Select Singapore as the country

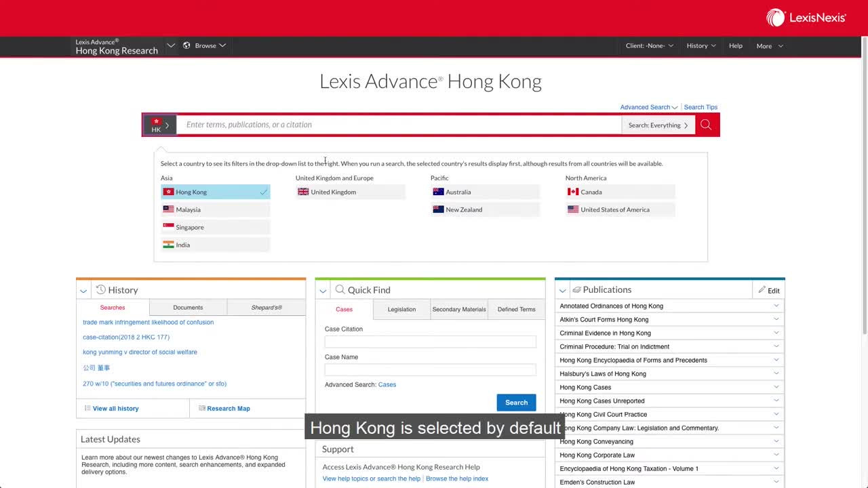(216, 227)
